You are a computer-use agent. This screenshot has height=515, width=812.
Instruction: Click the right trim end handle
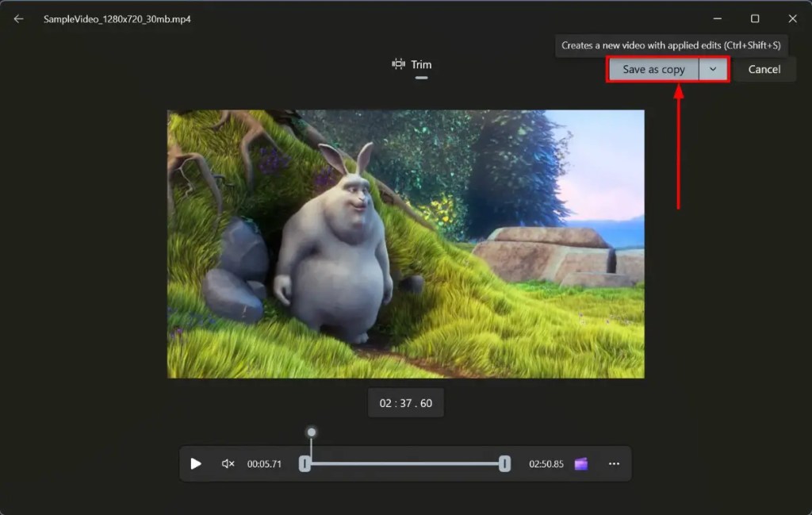(504, 463)
